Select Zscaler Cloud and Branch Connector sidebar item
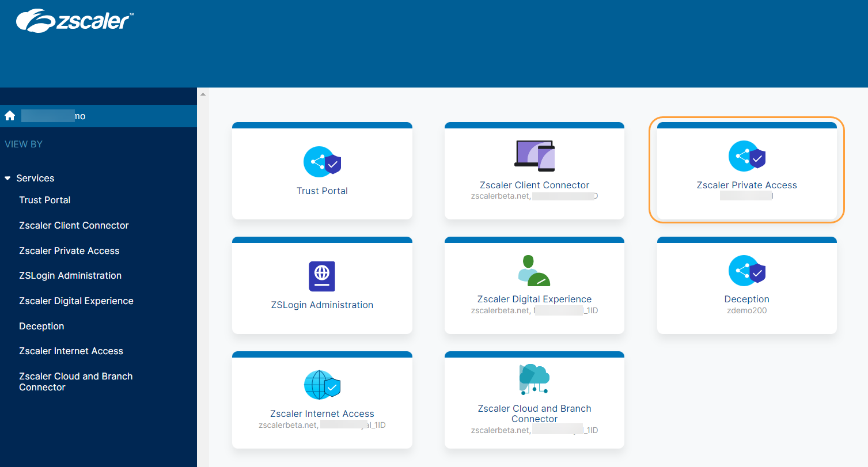868x467 pixels. coord(75,382)
